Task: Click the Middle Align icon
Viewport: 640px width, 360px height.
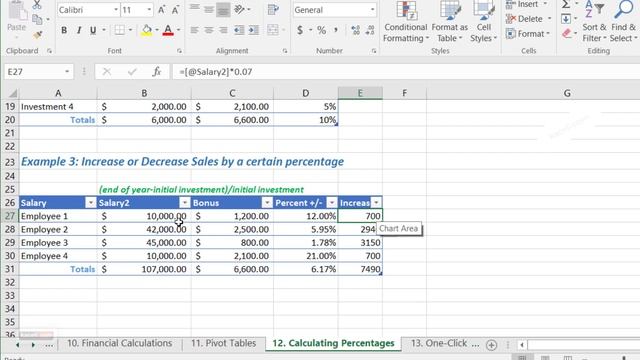Action: (209, 9)
